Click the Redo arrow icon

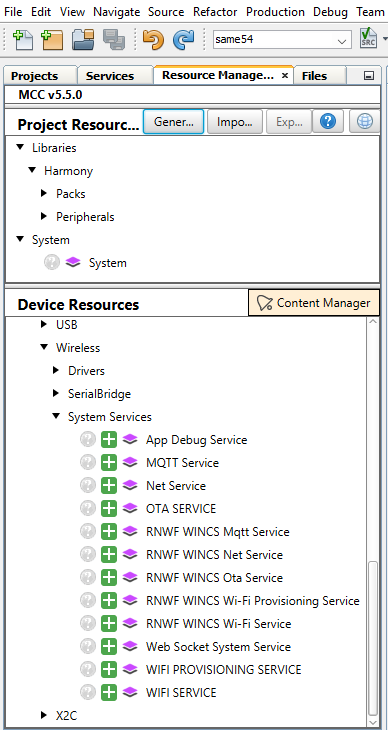184,40
